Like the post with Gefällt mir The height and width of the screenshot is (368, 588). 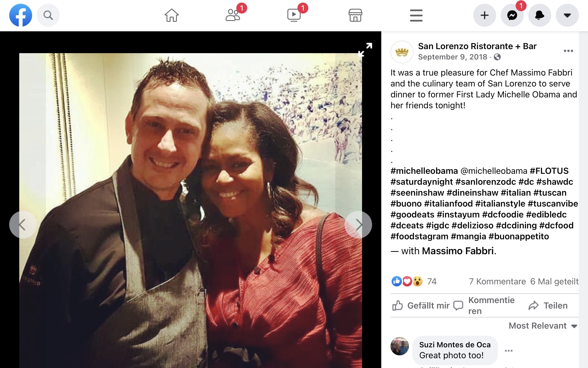tap(421, 305)
